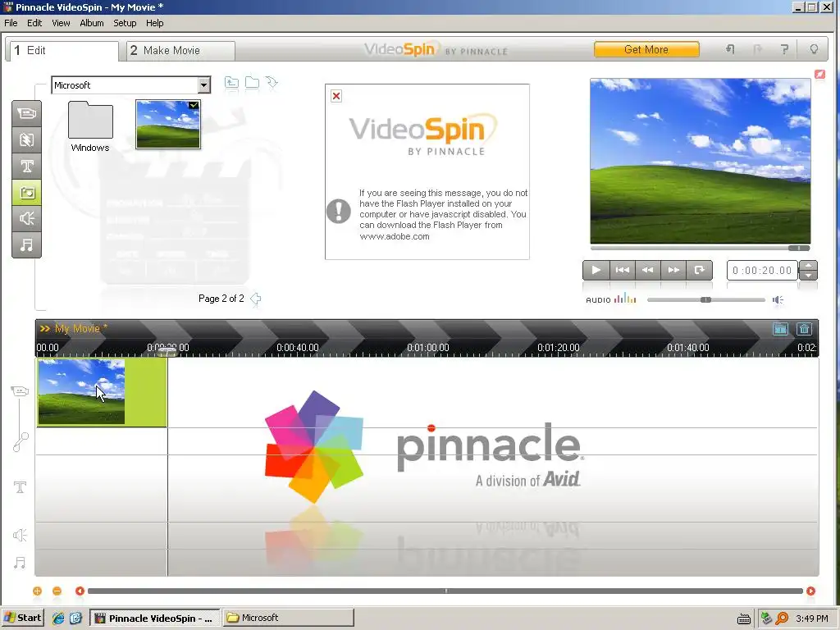Open the Album menu
This screenshot has height=630, width=840.
tap(92, 23)
